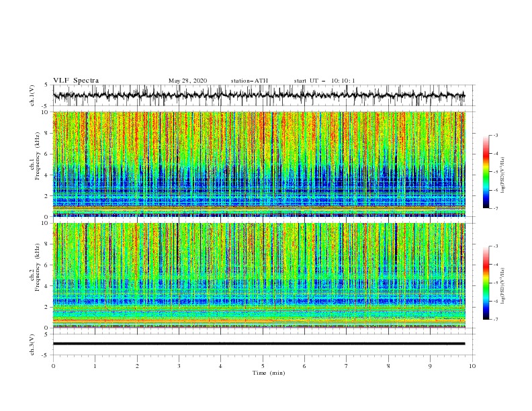Click the "6" frequency tick of ch.2 panel
532x411 pixels.
(x=47, y=265)
